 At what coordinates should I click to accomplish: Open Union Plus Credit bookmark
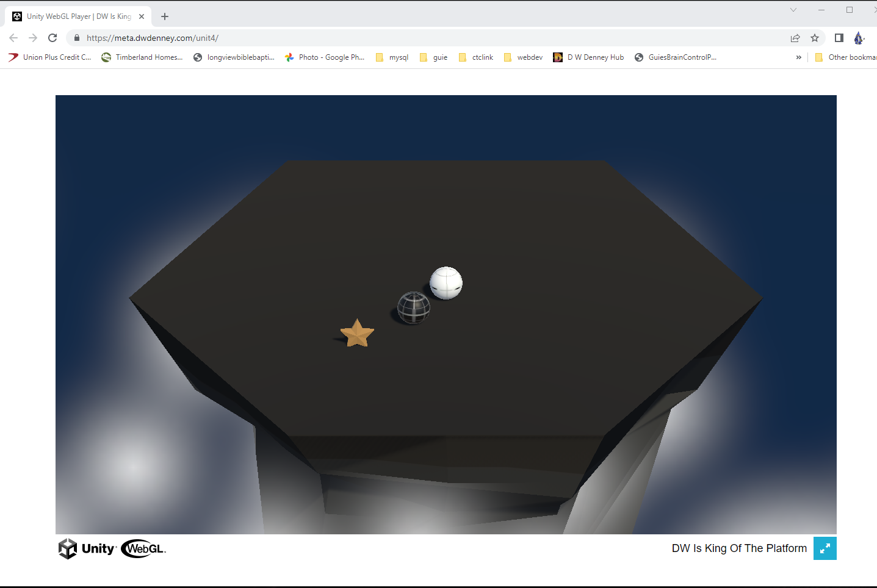coord(50,57)
